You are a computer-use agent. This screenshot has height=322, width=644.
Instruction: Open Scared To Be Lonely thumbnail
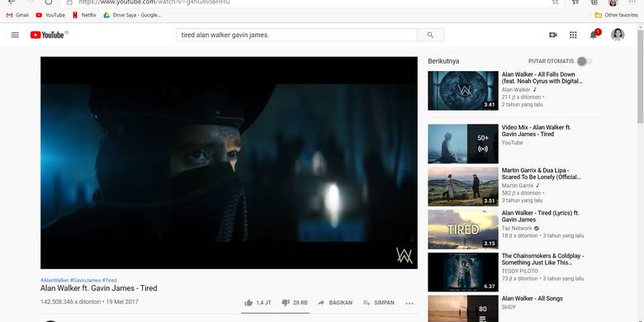pyautogui.click(x=463, y=187)
